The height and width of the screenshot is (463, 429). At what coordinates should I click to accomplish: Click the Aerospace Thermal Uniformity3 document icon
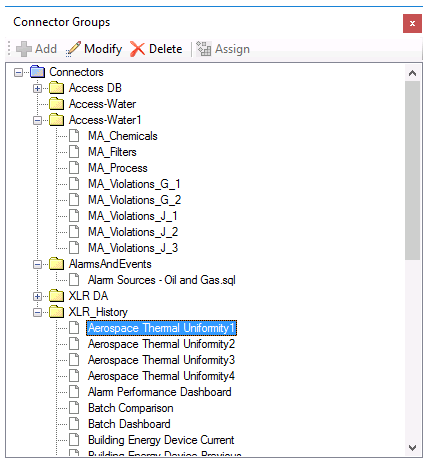click(74, 360)
